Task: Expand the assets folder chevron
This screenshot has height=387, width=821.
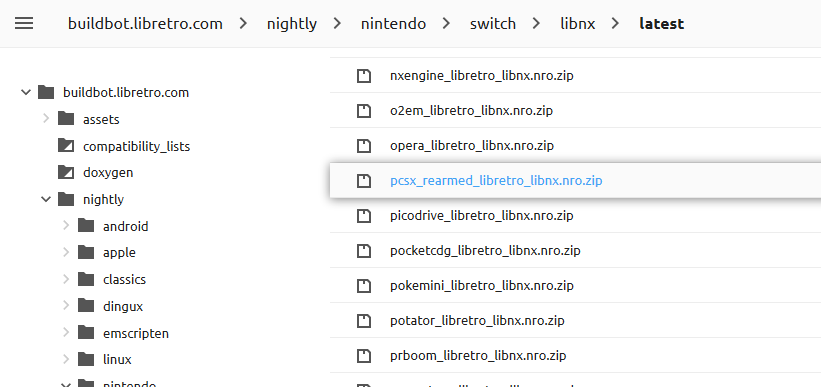Action: 46,119
